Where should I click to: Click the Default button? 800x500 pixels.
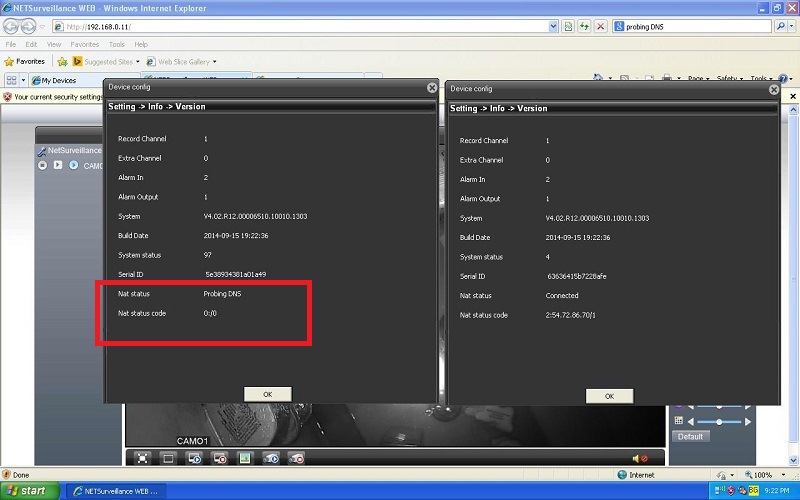pyautogui.click(x=690, y=436)
